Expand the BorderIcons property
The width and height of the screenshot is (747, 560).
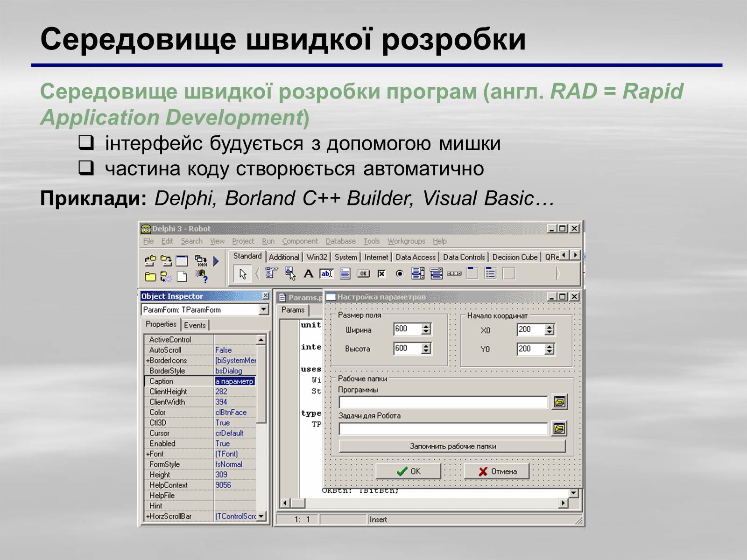pos(148,361)
